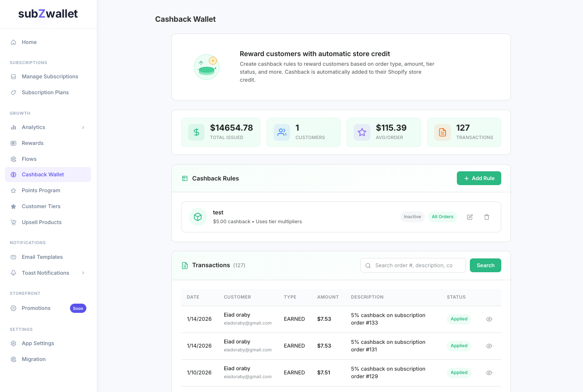Click the Email Templates envelope icon

coord(13,257)
